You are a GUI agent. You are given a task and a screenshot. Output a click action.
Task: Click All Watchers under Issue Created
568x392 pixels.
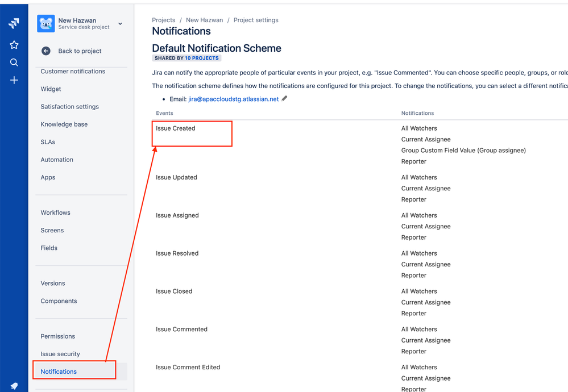419,128
